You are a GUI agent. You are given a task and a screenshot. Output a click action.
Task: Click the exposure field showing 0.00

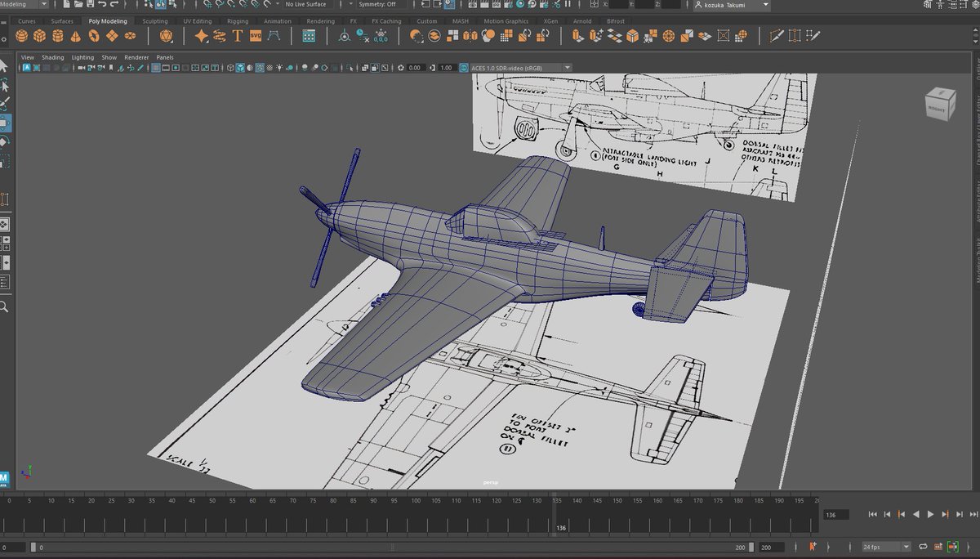415,68
